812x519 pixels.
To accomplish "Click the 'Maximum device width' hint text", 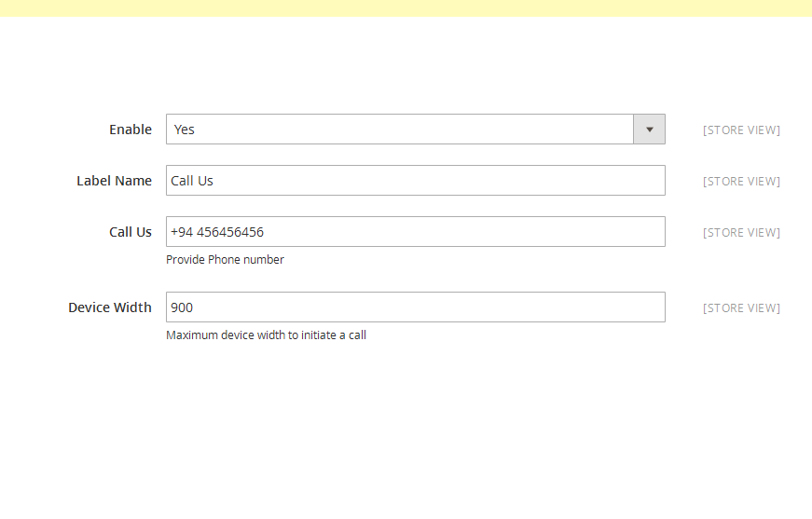I will pyautogui.click(x=266, y=335).
